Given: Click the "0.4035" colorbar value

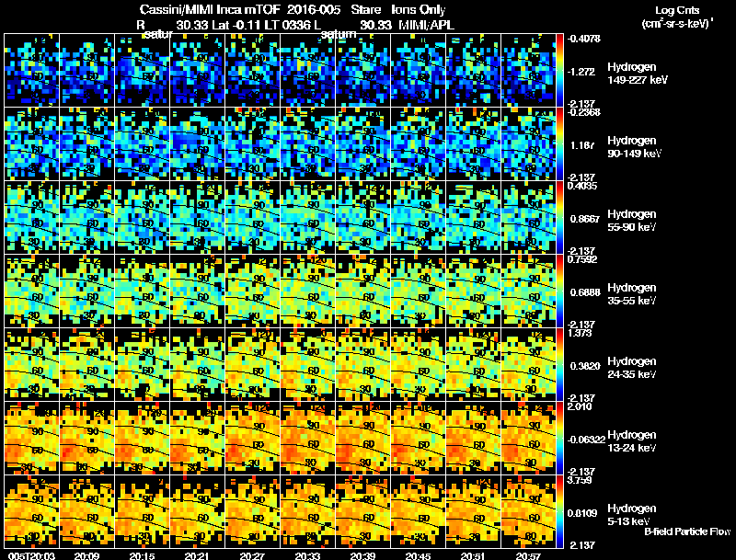Looking at the screenshot, I should [582, 186].
